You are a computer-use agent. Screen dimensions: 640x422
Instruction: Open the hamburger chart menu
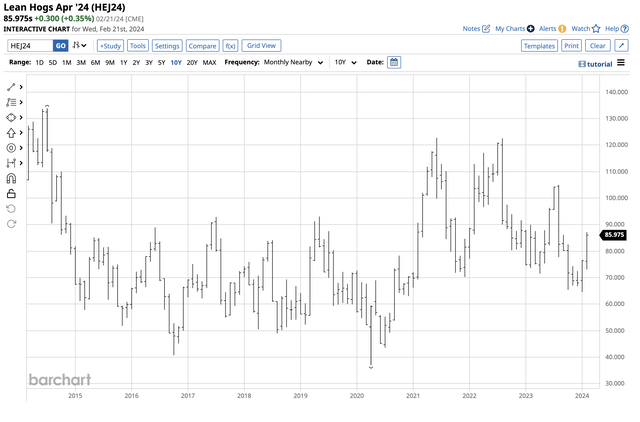(621, 63)
